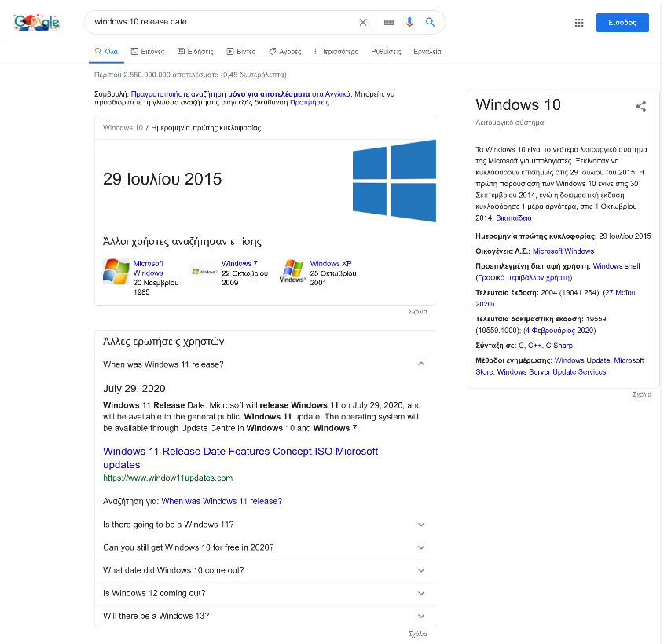The image size is (664, 644).
Task: Expand 'Is Windows 12 coming out?'
Action: click(x=265, y=593)
